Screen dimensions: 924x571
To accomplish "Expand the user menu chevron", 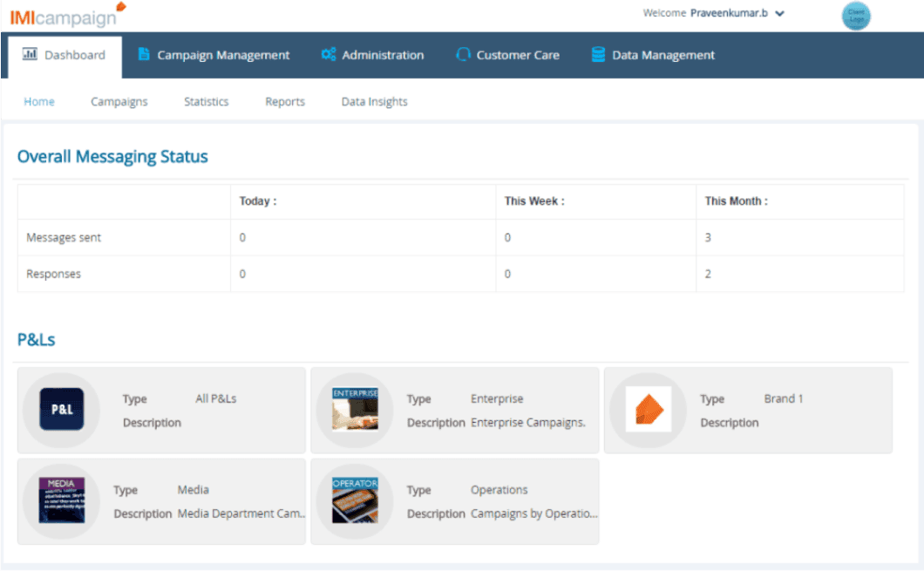I will pyautogui.click(x=779, y=14).
